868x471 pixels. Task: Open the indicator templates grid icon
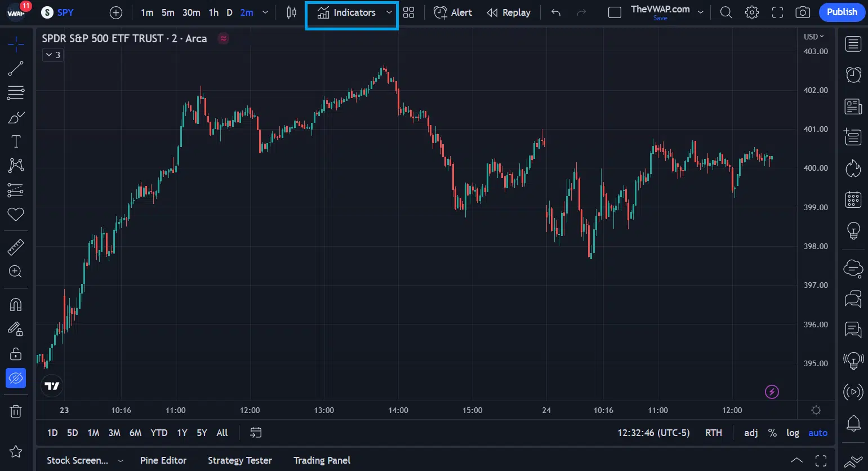point(409,12)
